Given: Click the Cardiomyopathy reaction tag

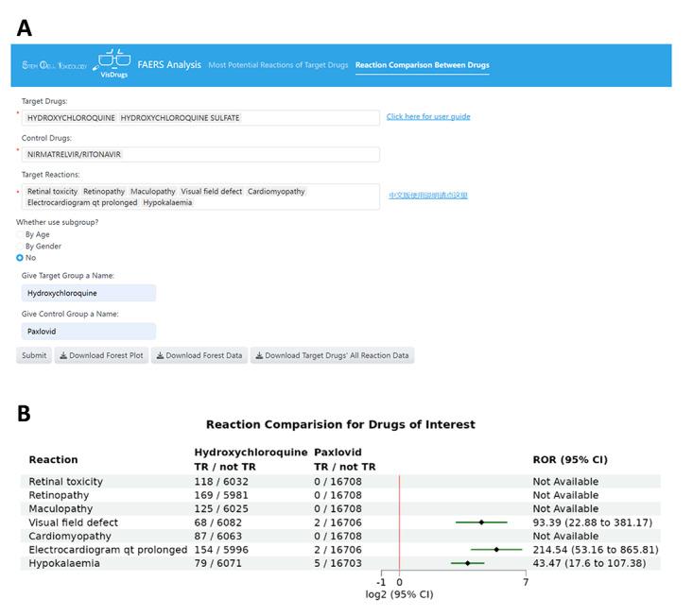Looking at the screenshot, I should click(276, 192).
